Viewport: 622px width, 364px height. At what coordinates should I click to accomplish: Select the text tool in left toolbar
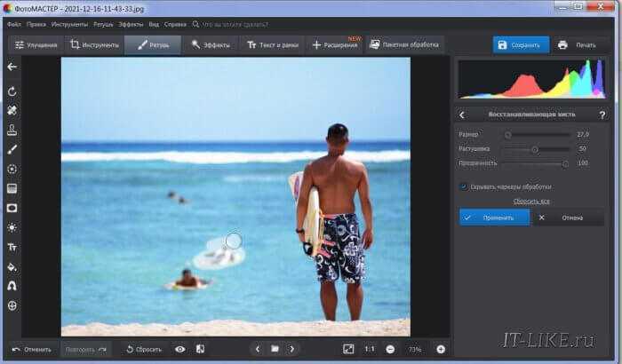[x=12, y=248]
